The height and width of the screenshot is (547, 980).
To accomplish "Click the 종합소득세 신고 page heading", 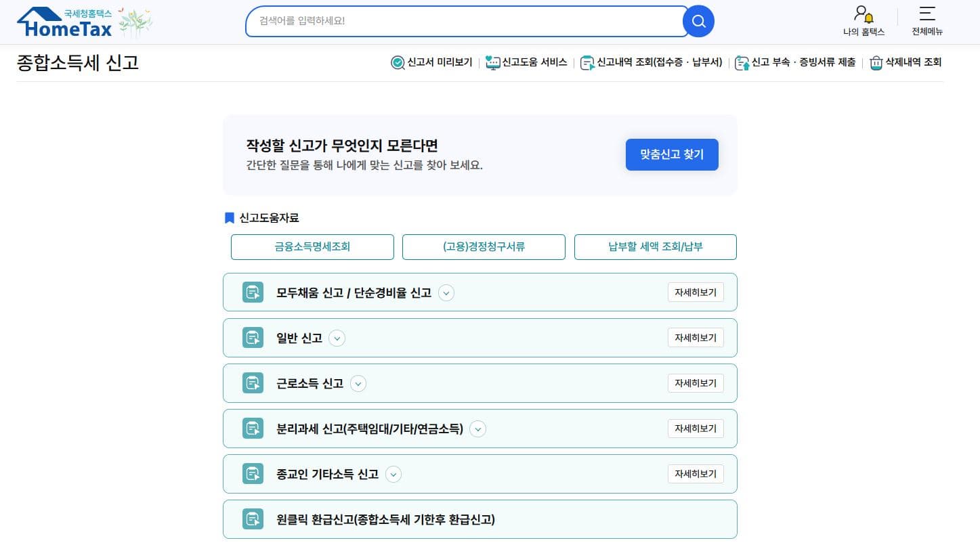I will (x=78, y=63).
